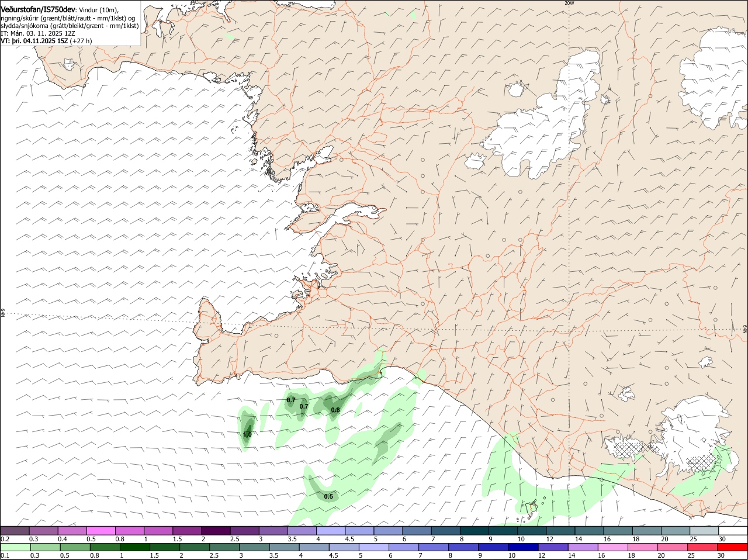The height and width of the screenshot is (560, 748).
Task: Pick the pink 18 swatch in lower legend row
Action: point(643,547)
